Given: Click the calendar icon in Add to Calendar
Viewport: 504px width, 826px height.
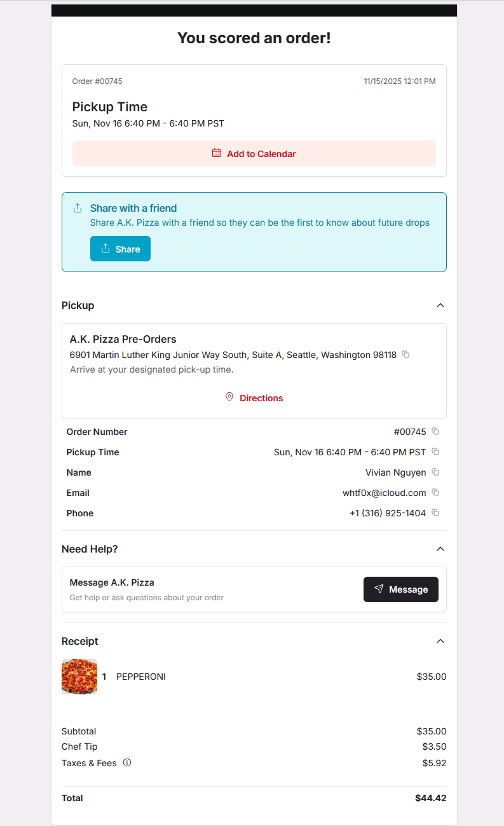Looking at the screenshot, I should coord(217,153).
